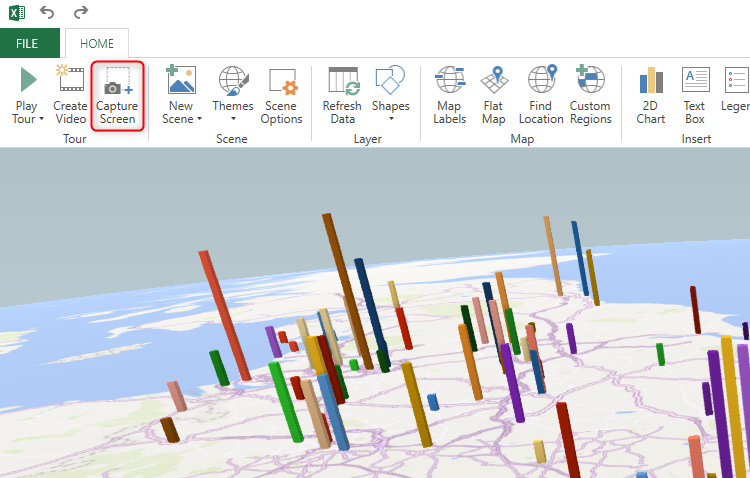Switch to the HOME ribbon tab
This screenshot has height=478, width=750.
point(97,44)
